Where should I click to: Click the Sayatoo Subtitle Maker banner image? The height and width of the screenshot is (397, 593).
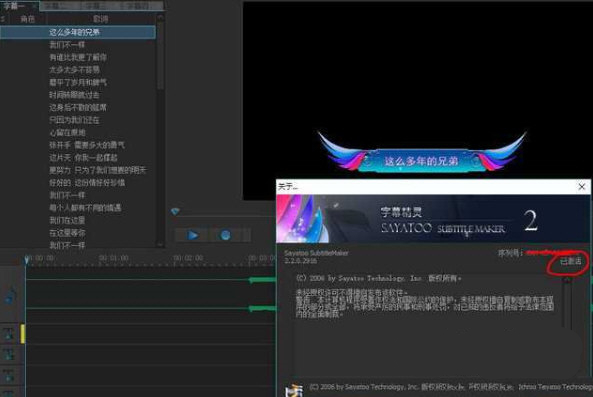coord(433,219)
